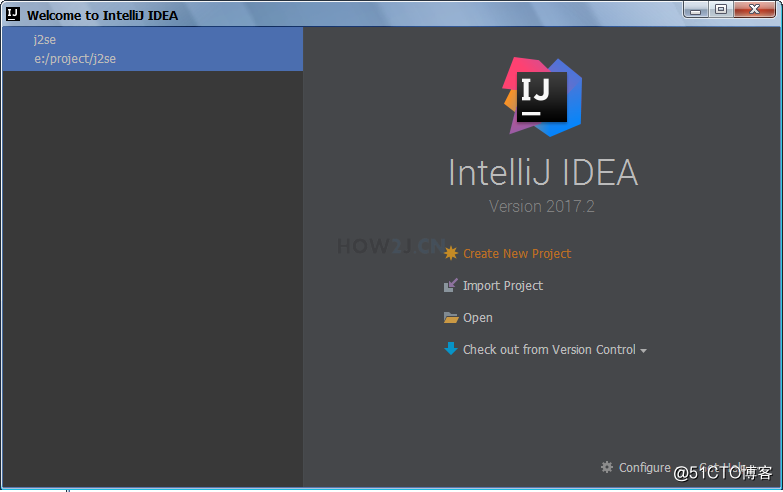Click the Version Control download arrow icon
Screen dimensions: 783x492
(450, 349)
